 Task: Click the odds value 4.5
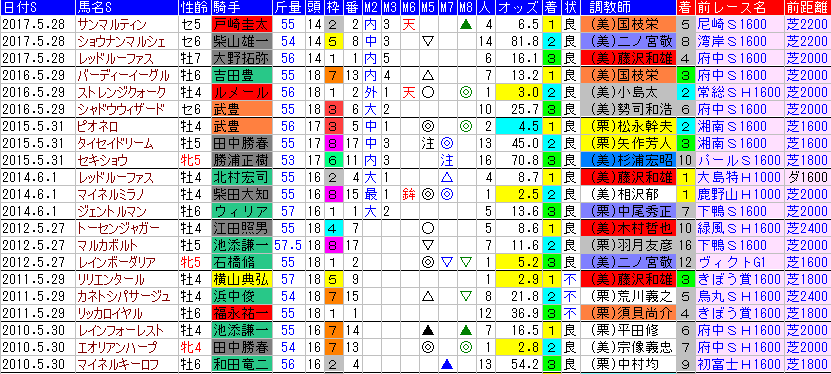click(519, 126)
